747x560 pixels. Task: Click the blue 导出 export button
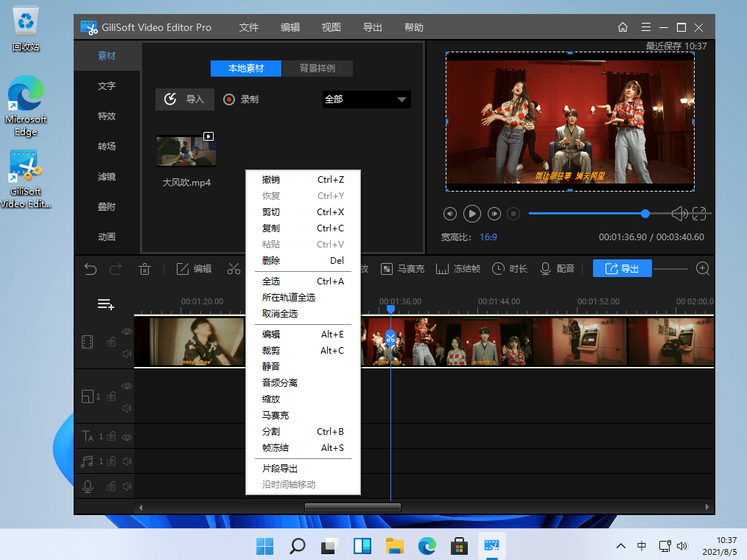(622, 268)
